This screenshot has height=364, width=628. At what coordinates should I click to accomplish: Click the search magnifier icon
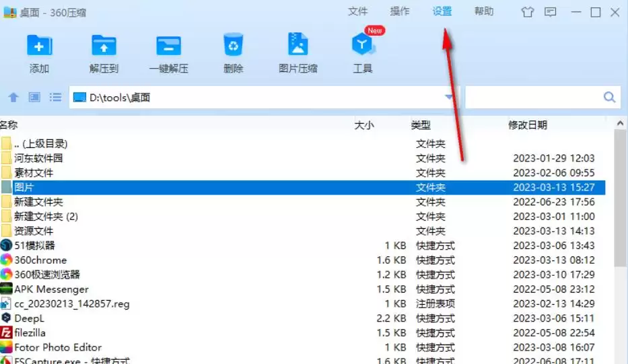coord(609,97)
